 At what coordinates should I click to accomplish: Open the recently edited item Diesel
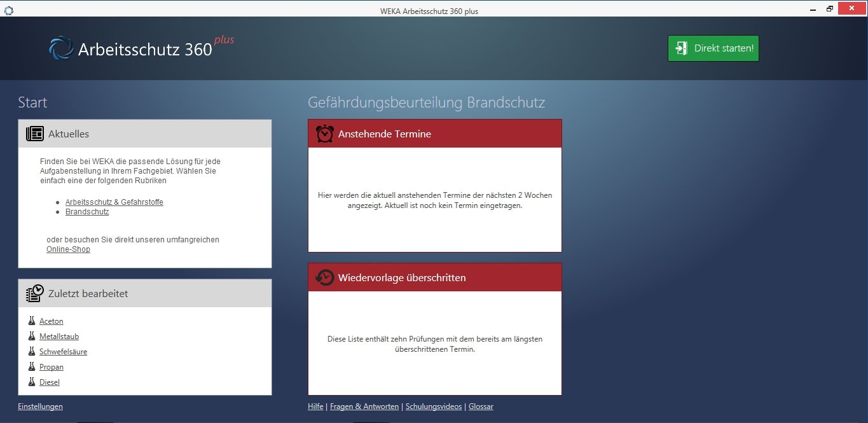click(x=50, y=382)
